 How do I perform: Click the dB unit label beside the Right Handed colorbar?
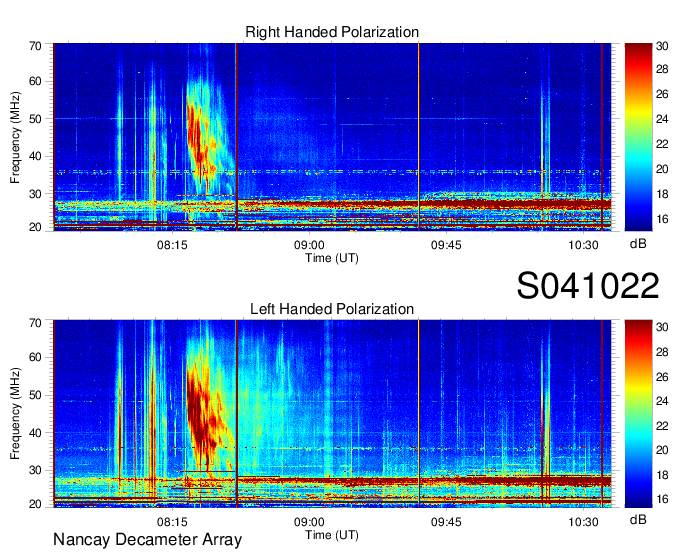coord(638,244)
